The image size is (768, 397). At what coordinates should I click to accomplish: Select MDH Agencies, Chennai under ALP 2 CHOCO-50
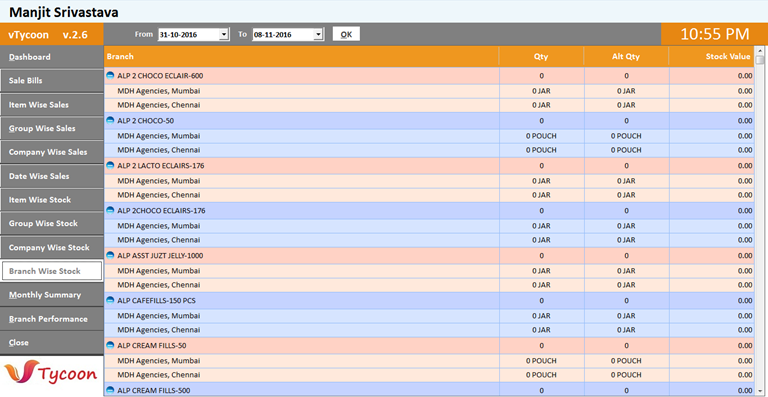coord(159,150)
